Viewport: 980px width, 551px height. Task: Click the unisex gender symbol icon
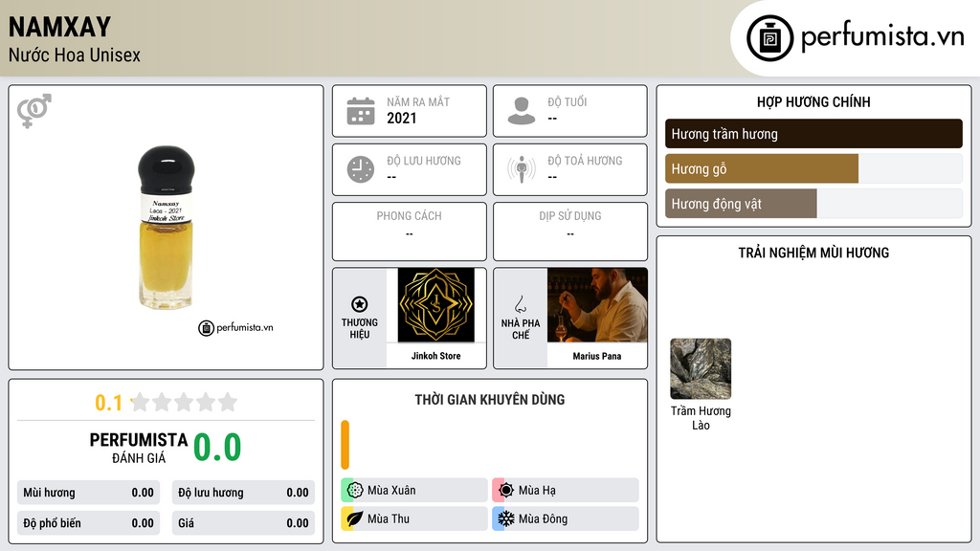[34, 111]
